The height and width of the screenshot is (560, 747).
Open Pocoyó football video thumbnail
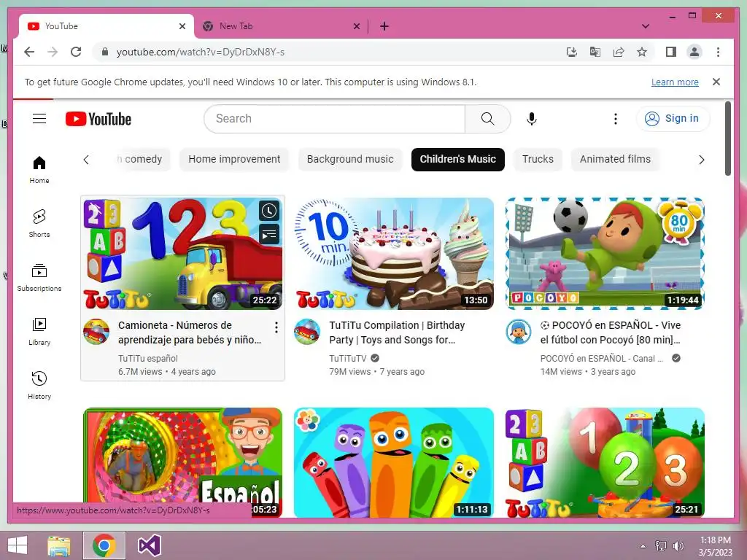point(605,253)
